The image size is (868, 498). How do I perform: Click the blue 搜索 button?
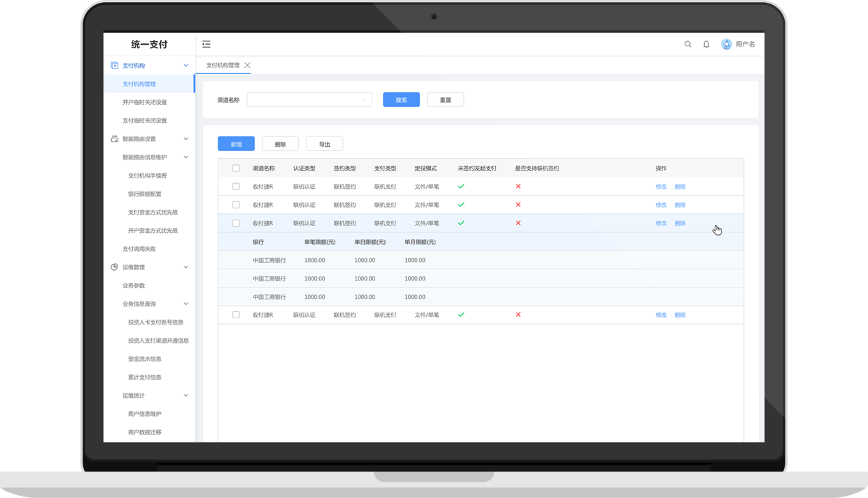401,100
